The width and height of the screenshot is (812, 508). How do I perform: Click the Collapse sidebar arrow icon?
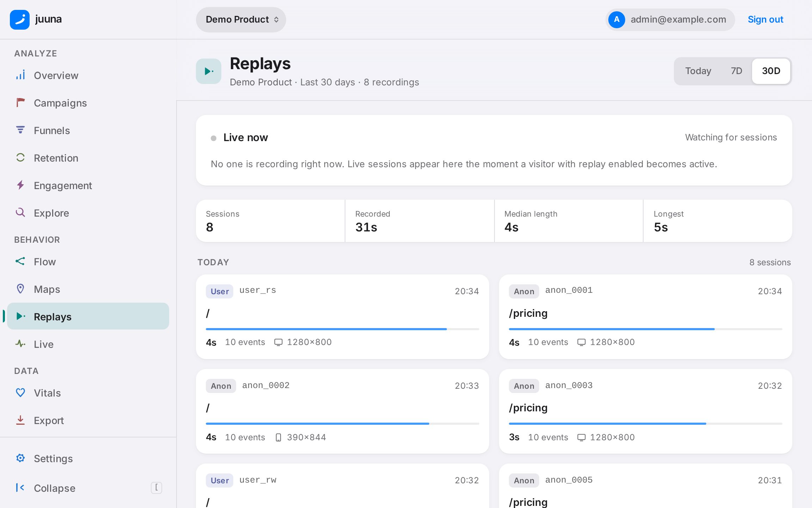(x=20, y=488)
